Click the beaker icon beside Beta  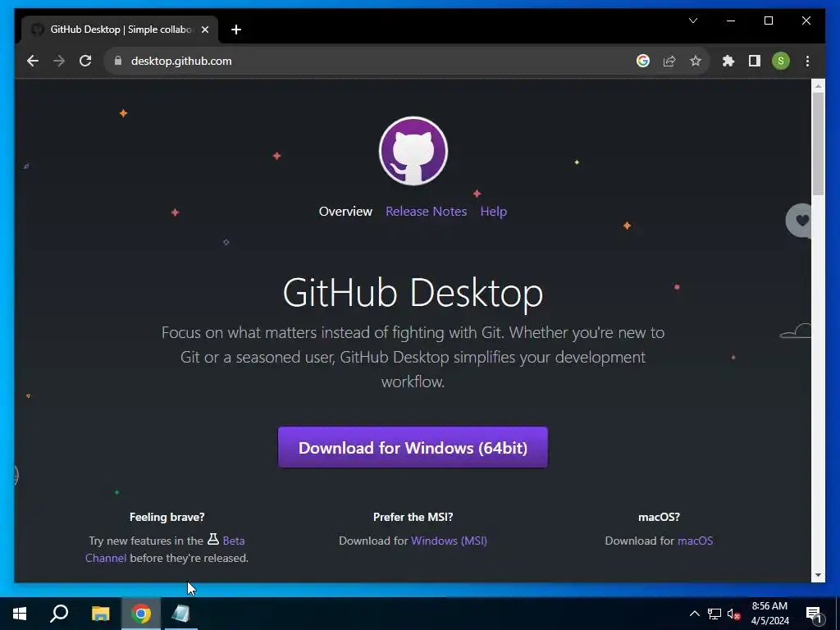(x=213, y=539)
